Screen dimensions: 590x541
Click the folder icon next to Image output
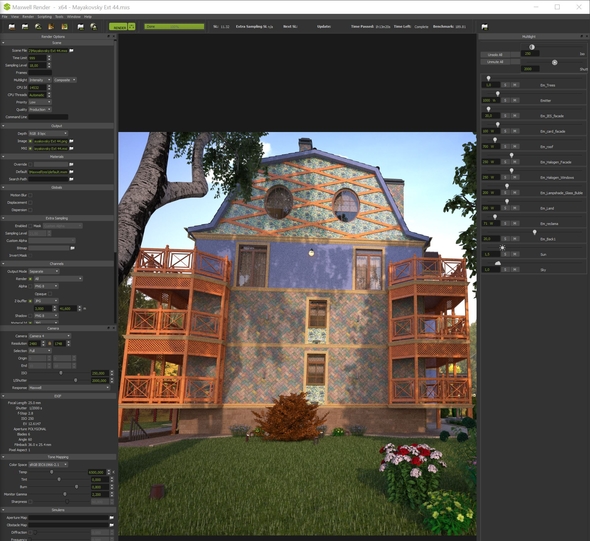[x=71, y=141]
